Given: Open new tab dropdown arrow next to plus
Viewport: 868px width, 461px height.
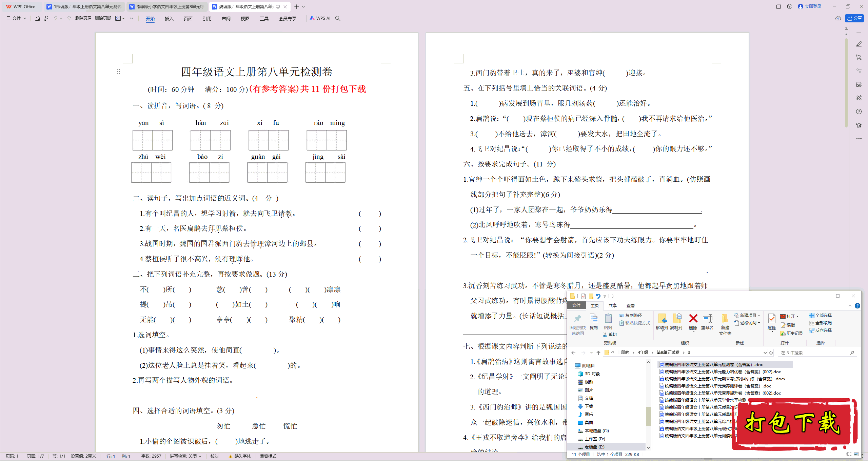Looking at the screenshot, I should click(x=303, y=7).
